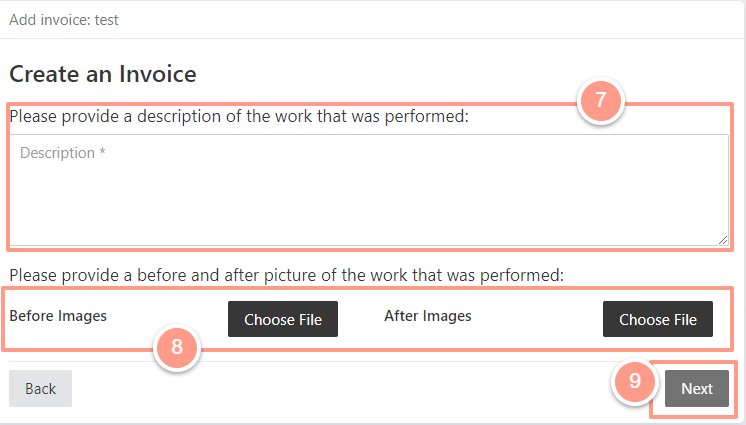Go Back to the previous step
The width and height of the screenshot is (746, 425).
[x=40, y=388]
